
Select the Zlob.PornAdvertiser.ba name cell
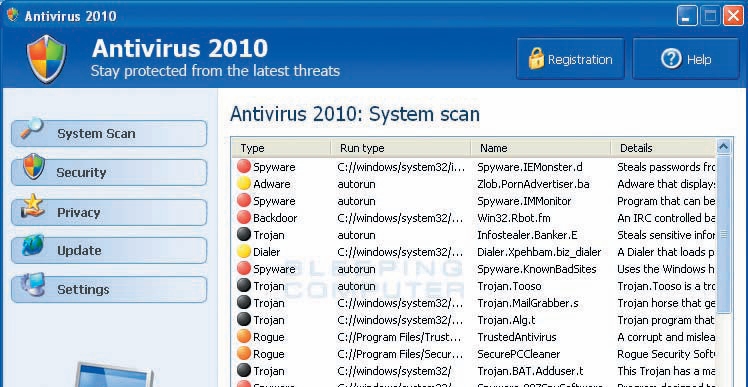click(533, 184)
